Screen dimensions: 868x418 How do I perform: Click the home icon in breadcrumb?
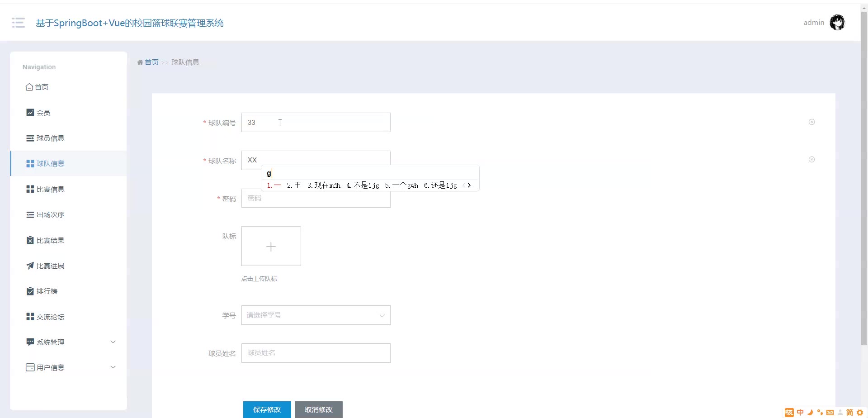(140, 62)
